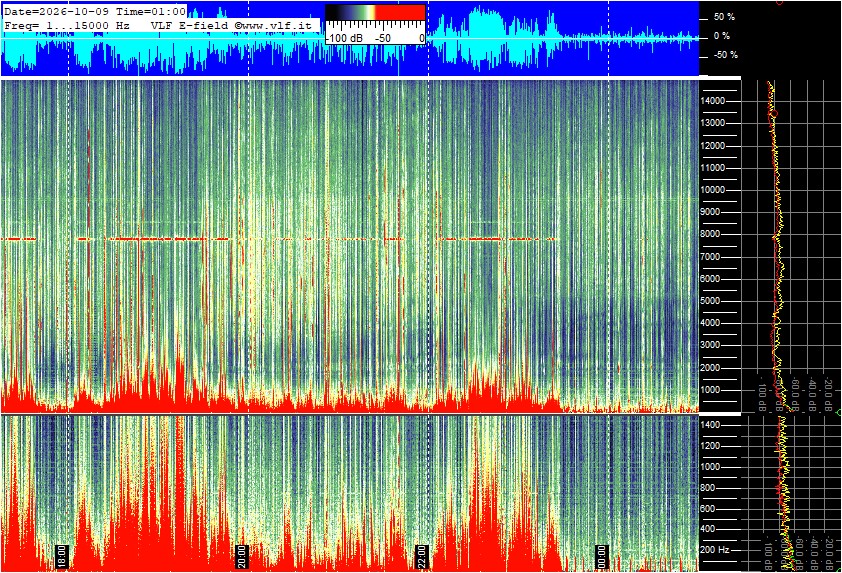Click the 6000 frequency axis label
The height and width of the screenshot is (573, 842).
[x=711, y=279]
